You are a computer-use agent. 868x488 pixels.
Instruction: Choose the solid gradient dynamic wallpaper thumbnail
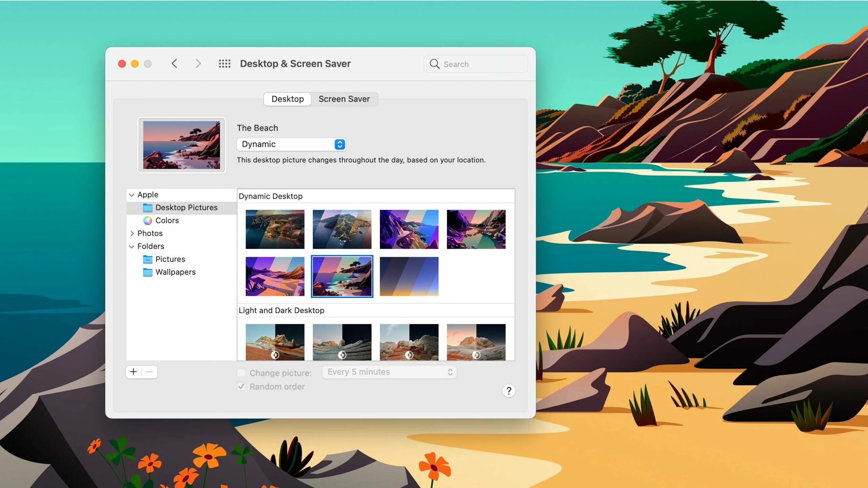409,276
